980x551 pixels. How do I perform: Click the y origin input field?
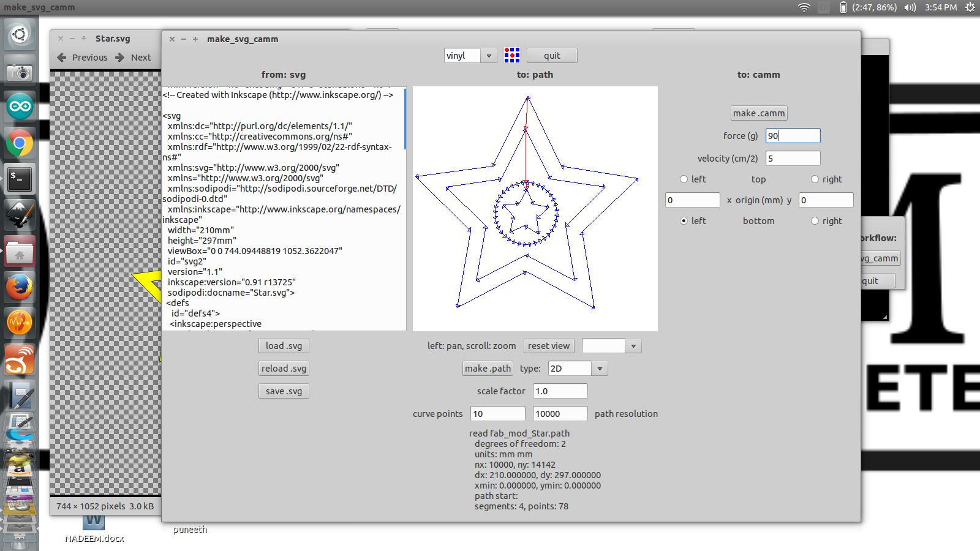pyautogui.click(x=826, y=200)
